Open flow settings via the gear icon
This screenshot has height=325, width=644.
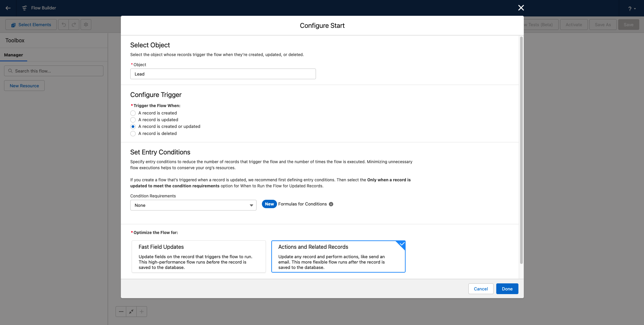86,24
